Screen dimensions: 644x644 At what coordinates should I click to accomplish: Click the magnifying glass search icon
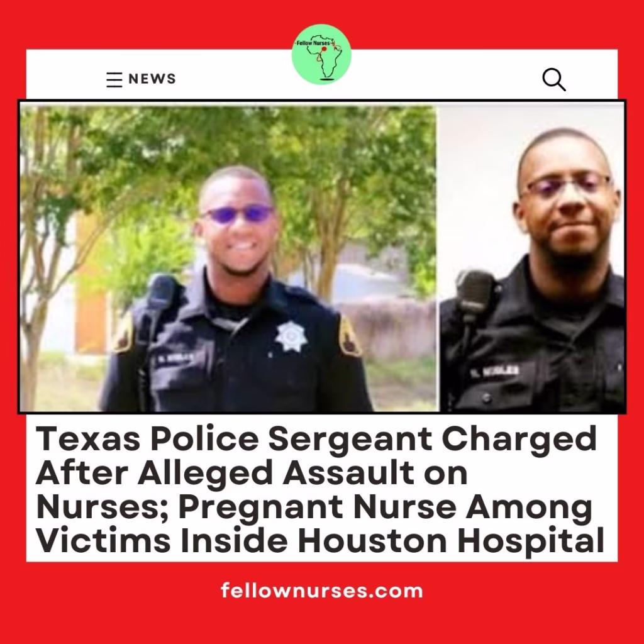(554, 79)
